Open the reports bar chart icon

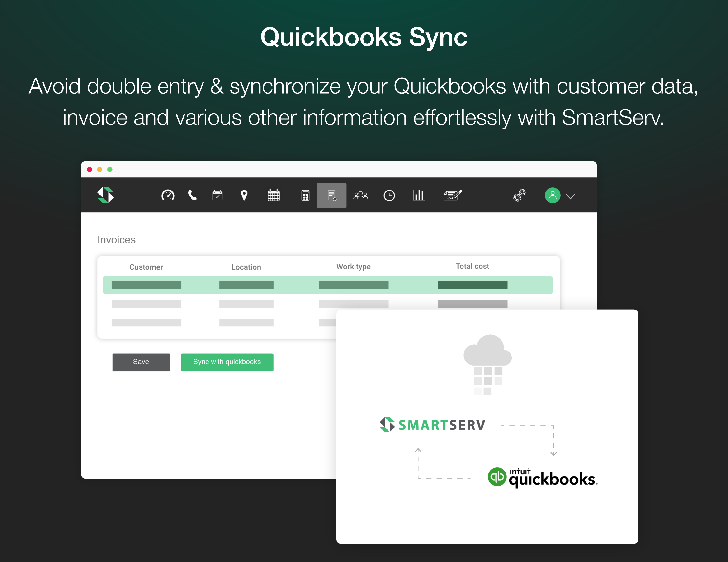419,195
